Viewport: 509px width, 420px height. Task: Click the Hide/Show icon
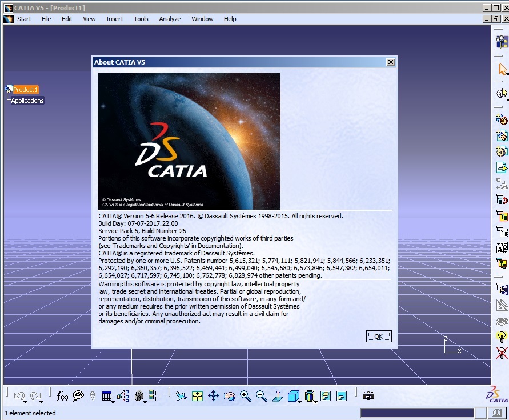tap(326, 396)
